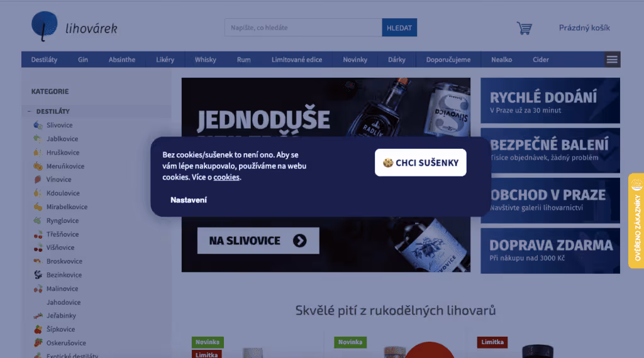Go to Limitované edice in navigation

297,60
